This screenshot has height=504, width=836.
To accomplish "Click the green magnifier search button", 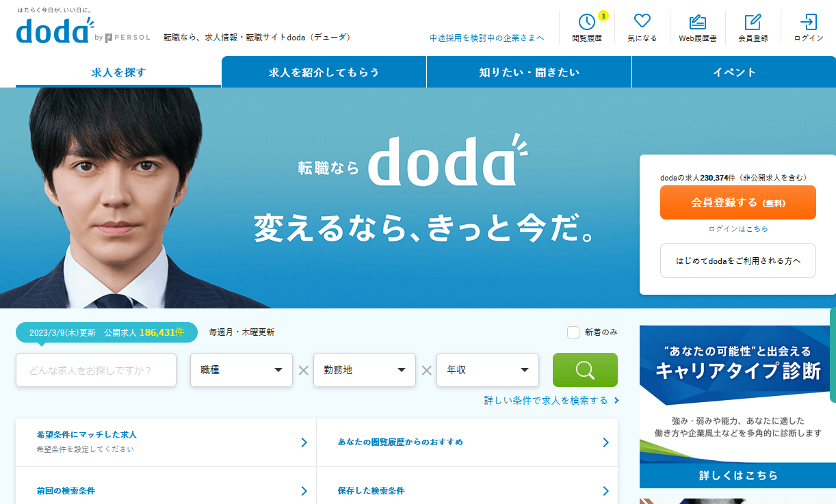I will pyautogui.click(x=585, y=370).
